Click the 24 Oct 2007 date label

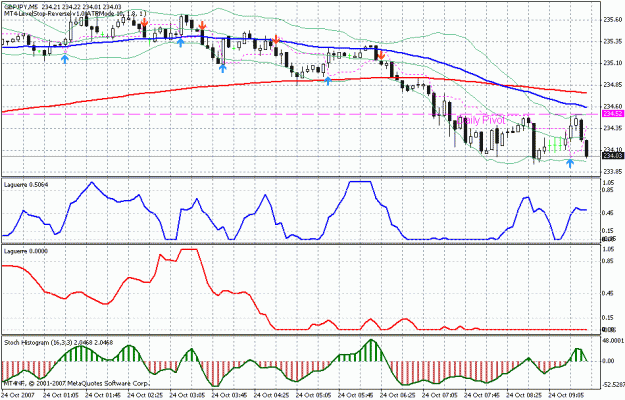[18, 395]
